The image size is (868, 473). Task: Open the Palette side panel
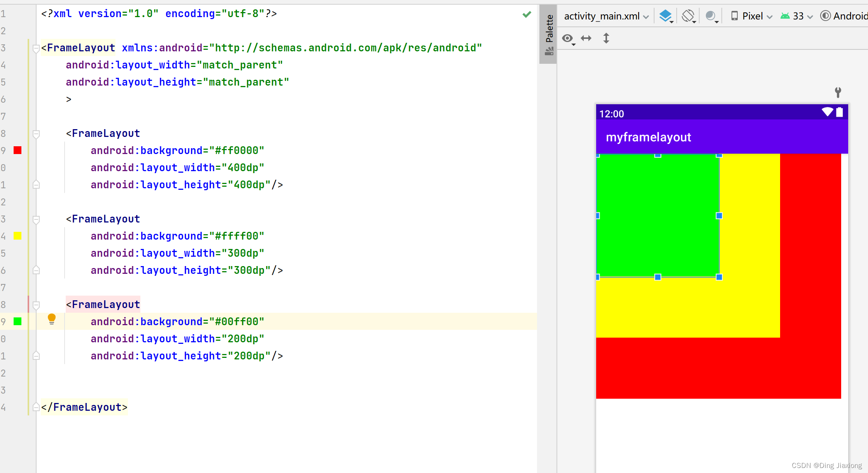549,34
